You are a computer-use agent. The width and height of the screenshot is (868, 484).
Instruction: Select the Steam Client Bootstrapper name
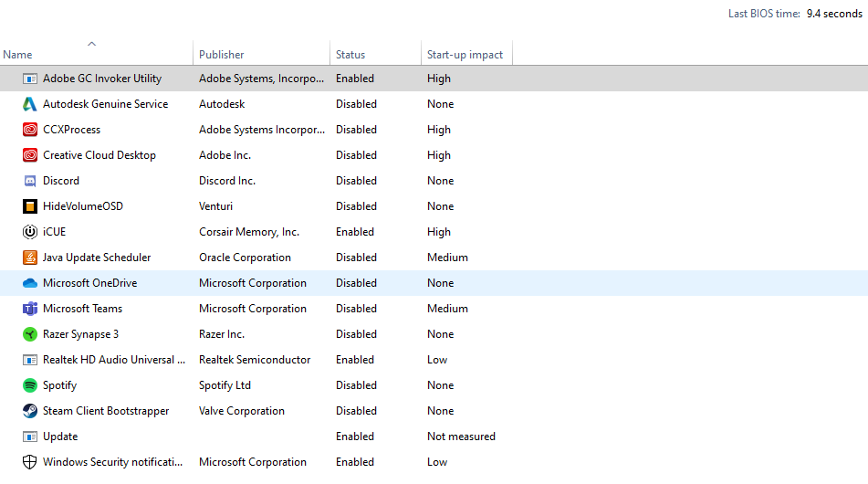pyautogui.click(x=106, y=411)
